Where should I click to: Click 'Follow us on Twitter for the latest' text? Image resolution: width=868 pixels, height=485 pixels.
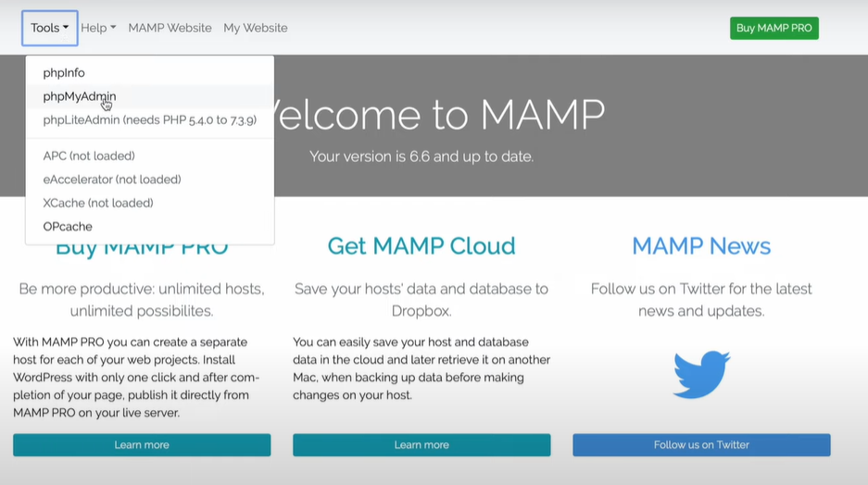(701, 300)
